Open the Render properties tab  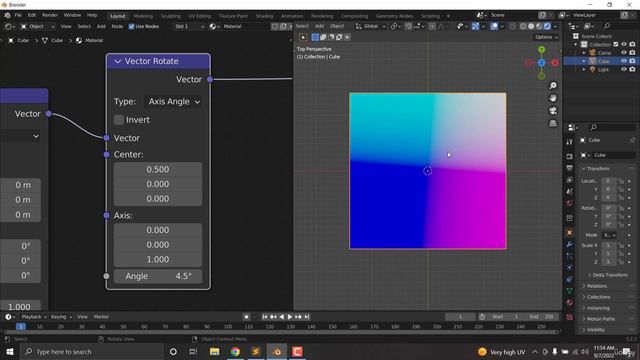tap(569, 156)
